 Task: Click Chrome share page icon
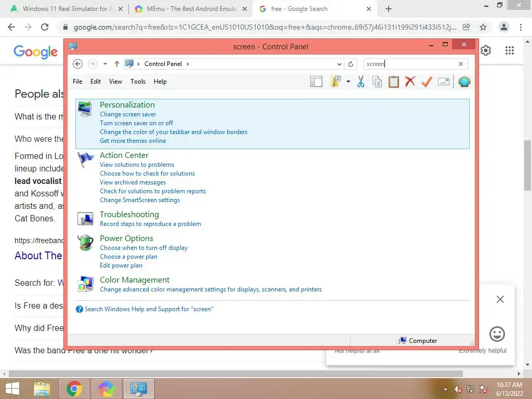point(467,27)
